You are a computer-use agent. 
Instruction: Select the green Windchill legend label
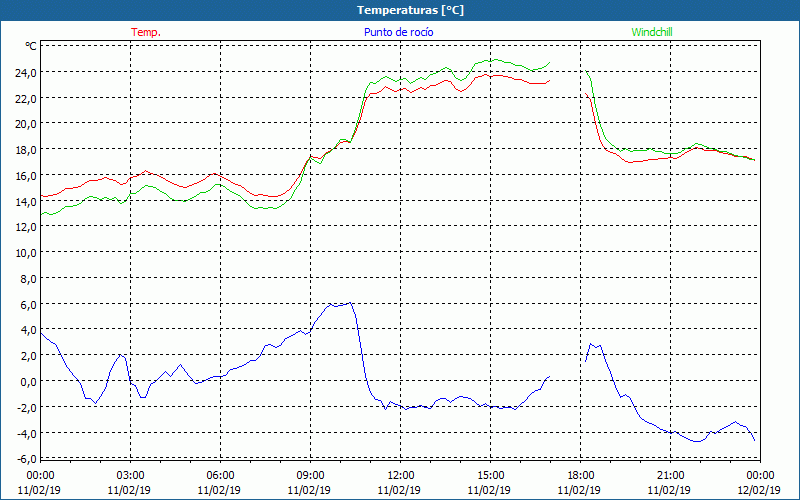[x=652, y=32]
